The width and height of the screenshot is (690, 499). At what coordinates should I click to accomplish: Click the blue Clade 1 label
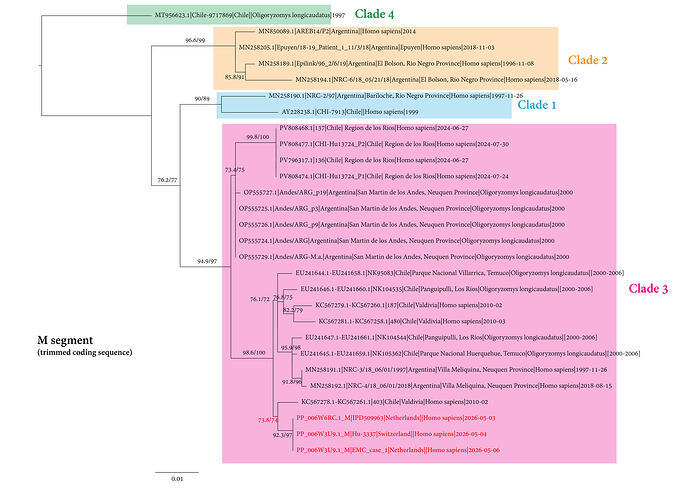tap(536, 105)
